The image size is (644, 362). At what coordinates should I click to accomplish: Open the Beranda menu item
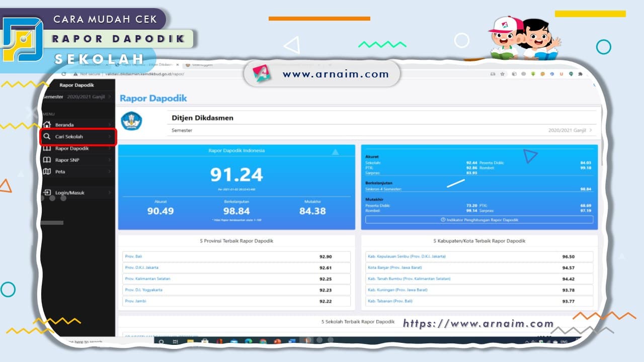click(78, 125)
